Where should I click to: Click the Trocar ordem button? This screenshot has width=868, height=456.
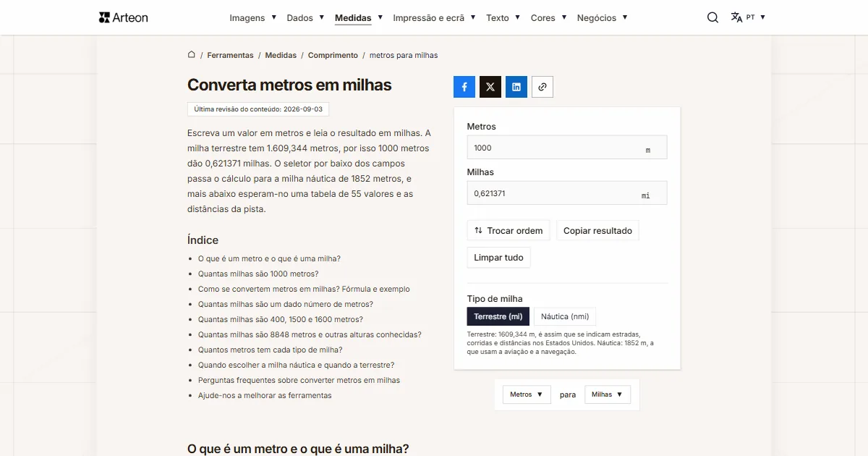[x=509, y=231]
